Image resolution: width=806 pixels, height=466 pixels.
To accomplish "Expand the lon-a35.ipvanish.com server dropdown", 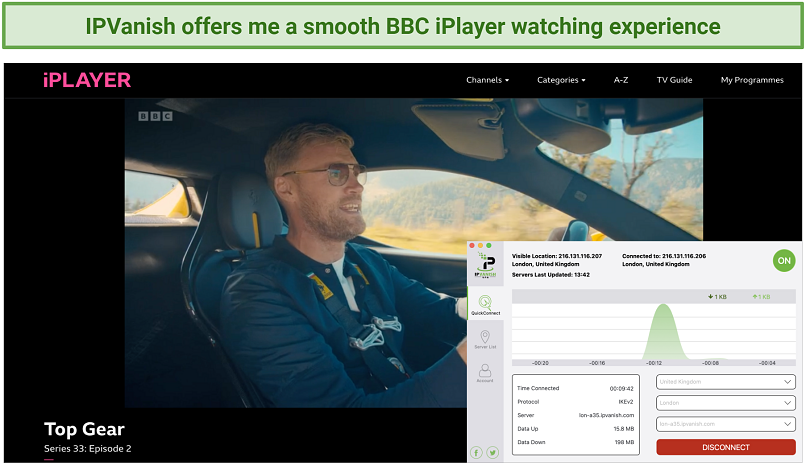I will click(x=725, y=424).
